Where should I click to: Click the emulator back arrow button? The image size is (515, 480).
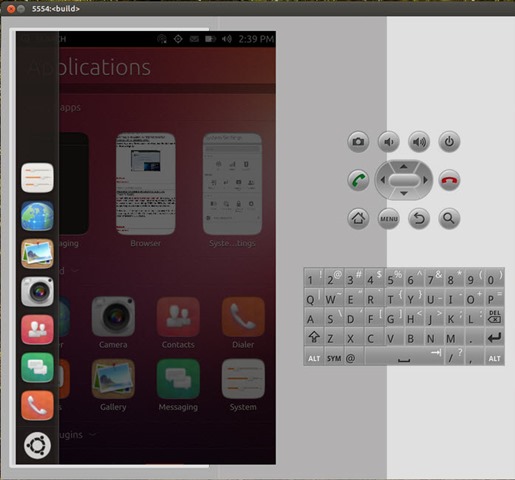pyautogui.click(x=419, y=219)
